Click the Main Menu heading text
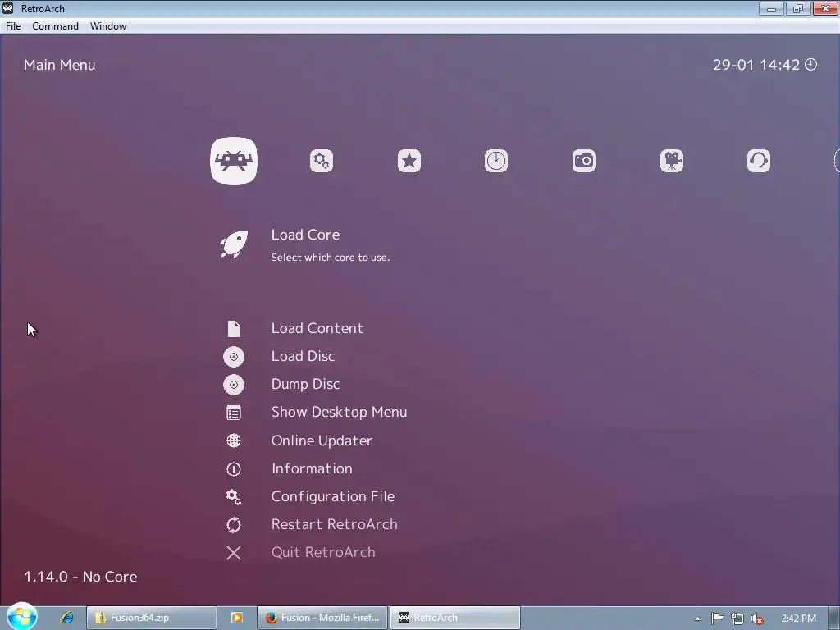Image resolution: width=840 pixels, height=630 pixels. 59,65
